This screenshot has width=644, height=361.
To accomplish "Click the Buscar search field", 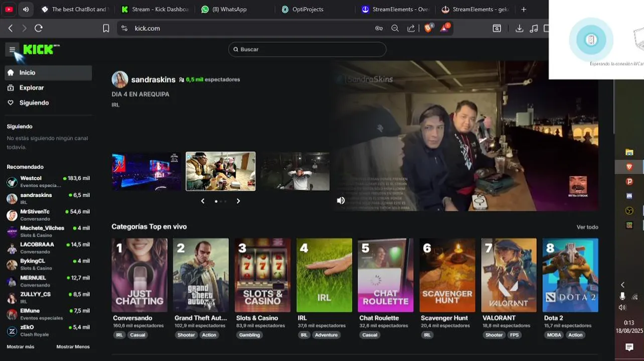I will point(307,49).
